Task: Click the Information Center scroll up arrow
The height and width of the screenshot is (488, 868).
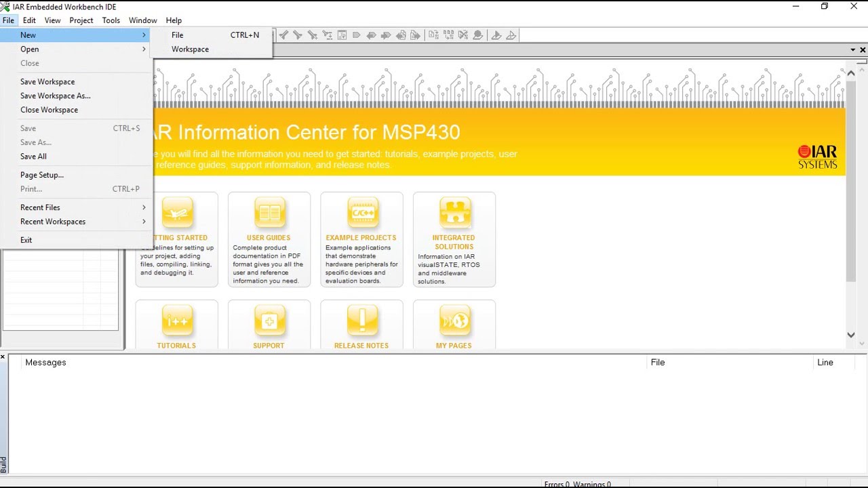Action: [851, 73]
